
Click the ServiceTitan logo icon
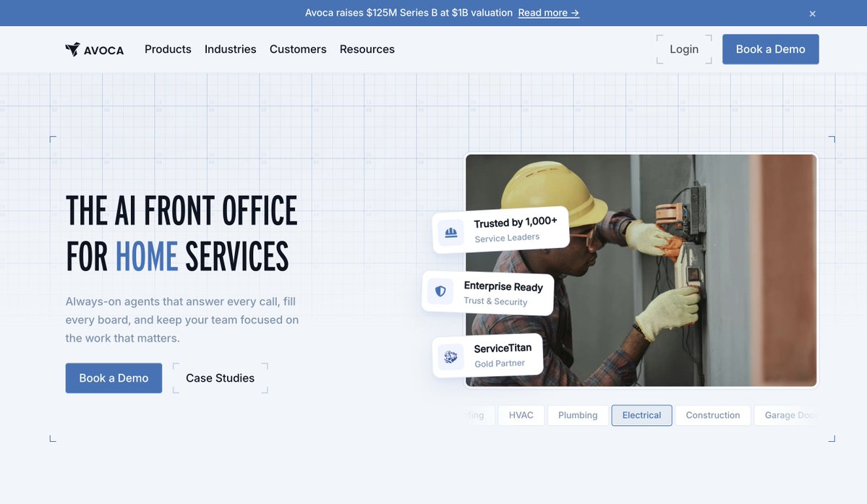450,357
